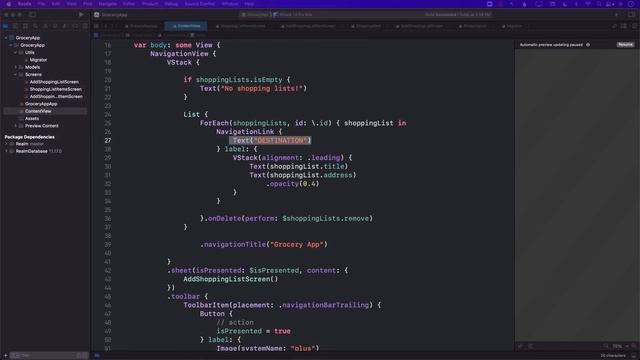Viewport: 640px width, 360px height.
Task: Expand the Models folder
Action: pos(16,67)
